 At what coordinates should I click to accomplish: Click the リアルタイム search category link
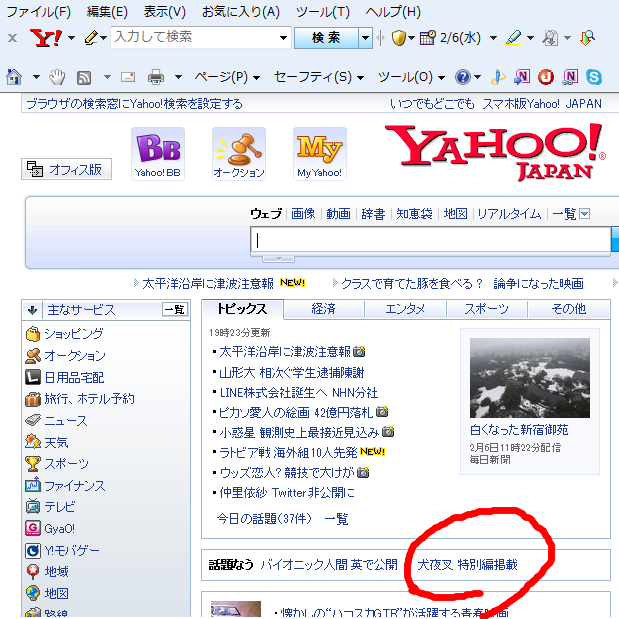point(509,214)
